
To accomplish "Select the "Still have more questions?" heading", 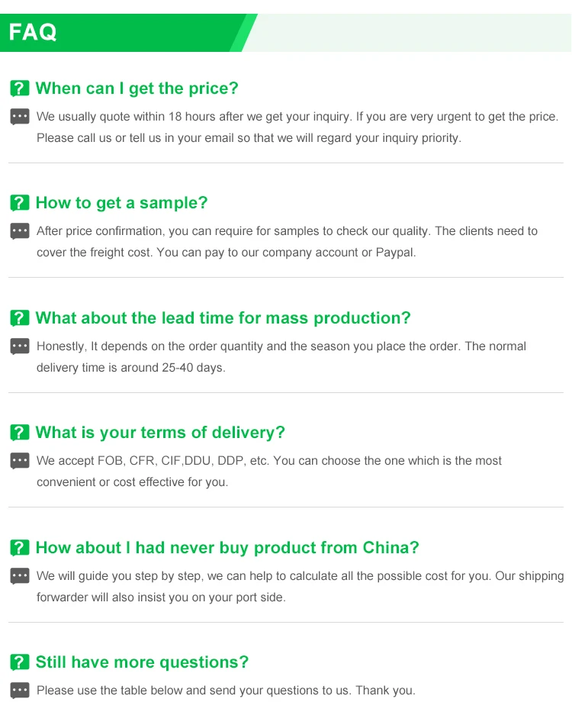I will [142, 662].
